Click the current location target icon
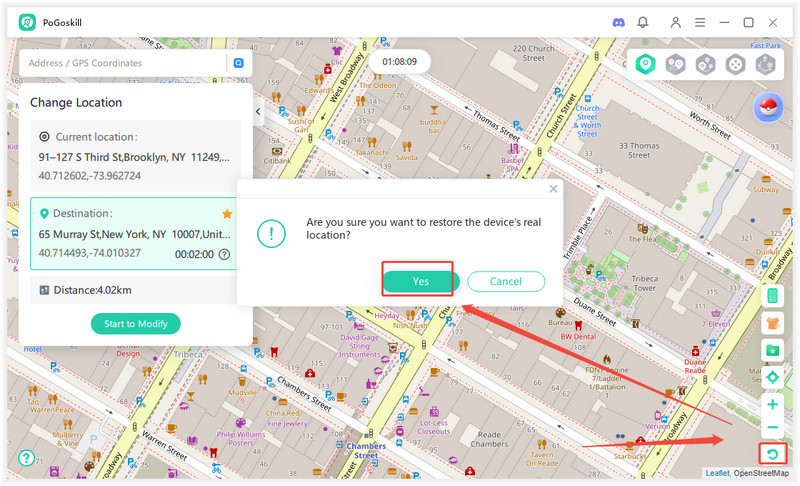 [44, 137]
